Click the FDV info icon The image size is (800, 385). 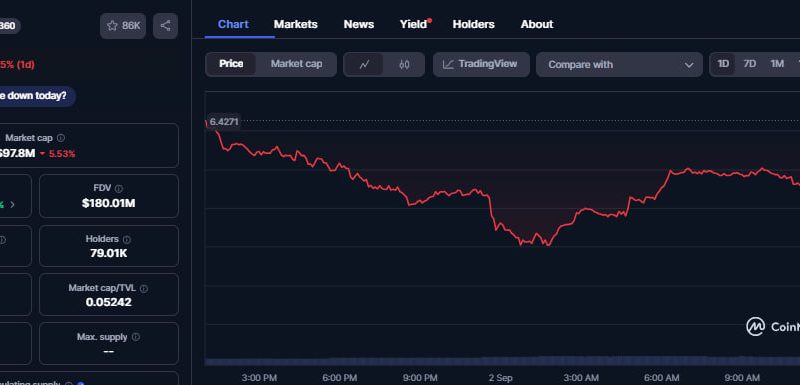pyautogui.click(x=119, y=189)
